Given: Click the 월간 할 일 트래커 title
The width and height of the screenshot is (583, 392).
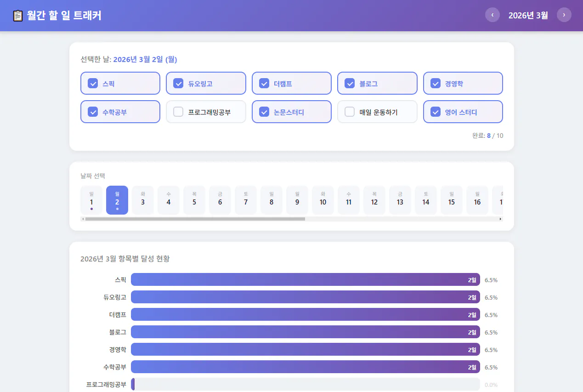Looking at the screenshot, I should [x=64, y=16].
